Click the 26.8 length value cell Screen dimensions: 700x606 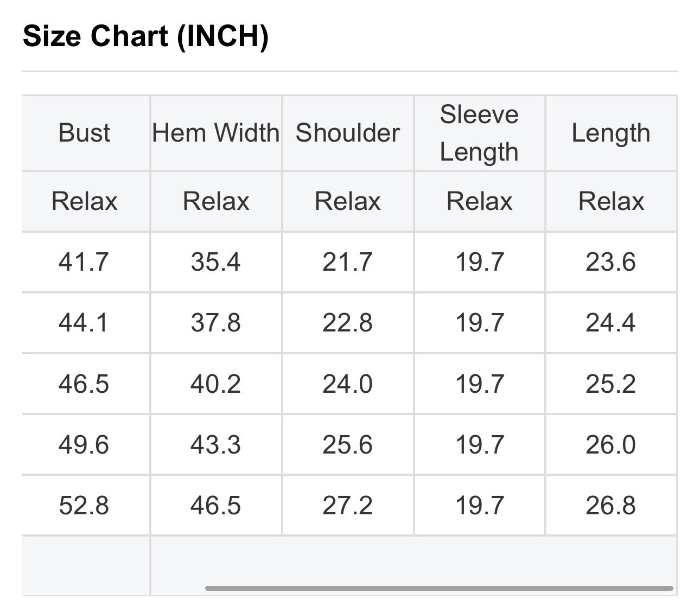coord(611,506)
